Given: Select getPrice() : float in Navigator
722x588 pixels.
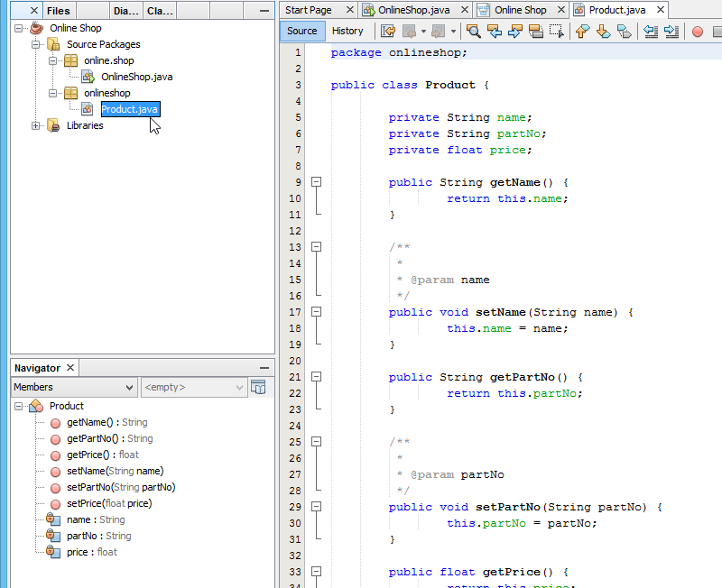Looking at the screenshot, I should click(x=102, y=455).
